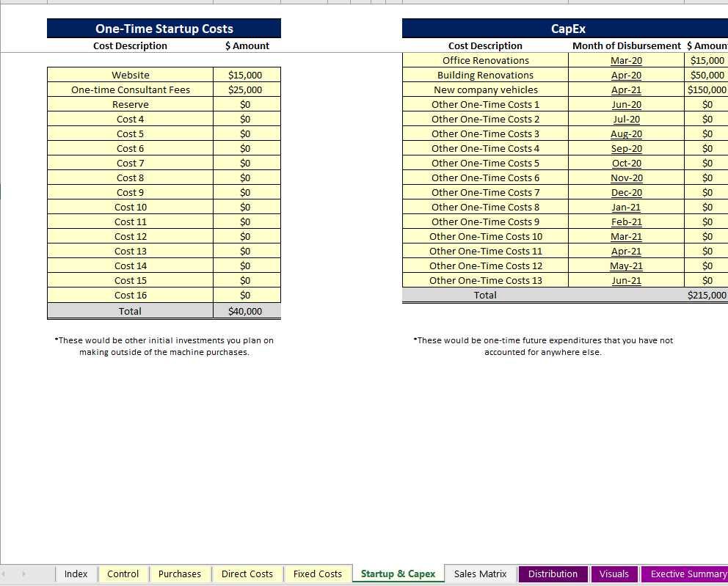Select the Cost 13 amount cell

point(247,251)
